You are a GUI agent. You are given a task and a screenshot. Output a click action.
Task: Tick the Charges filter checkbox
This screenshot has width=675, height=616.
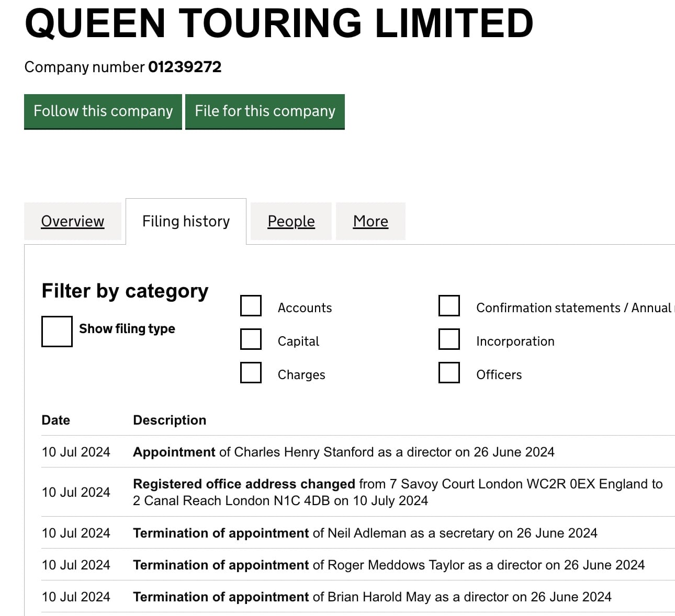251,373
